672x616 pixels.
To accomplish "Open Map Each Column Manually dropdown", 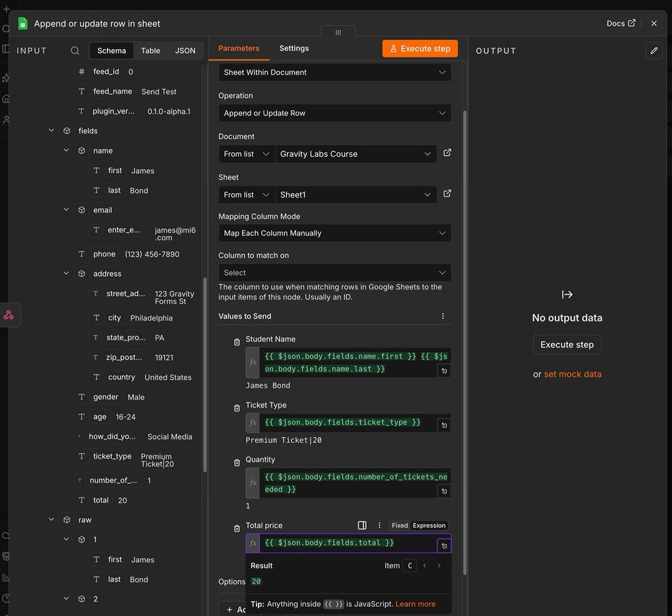I will (x=334, y=233).
